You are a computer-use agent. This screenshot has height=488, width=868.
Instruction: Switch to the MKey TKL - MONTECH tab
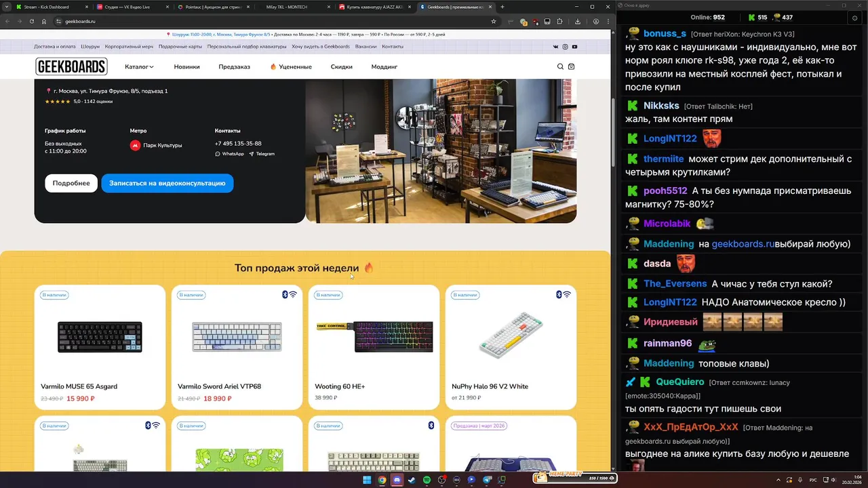click(292, 7)
